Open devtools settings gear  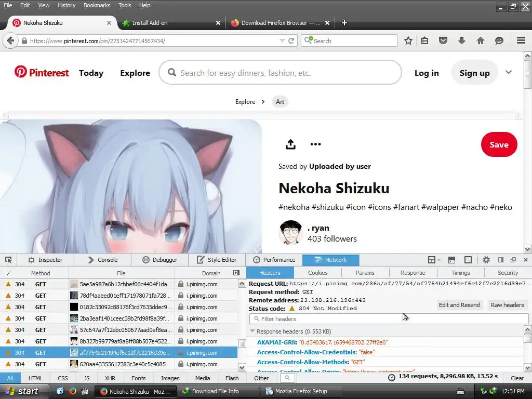(486, 260)
